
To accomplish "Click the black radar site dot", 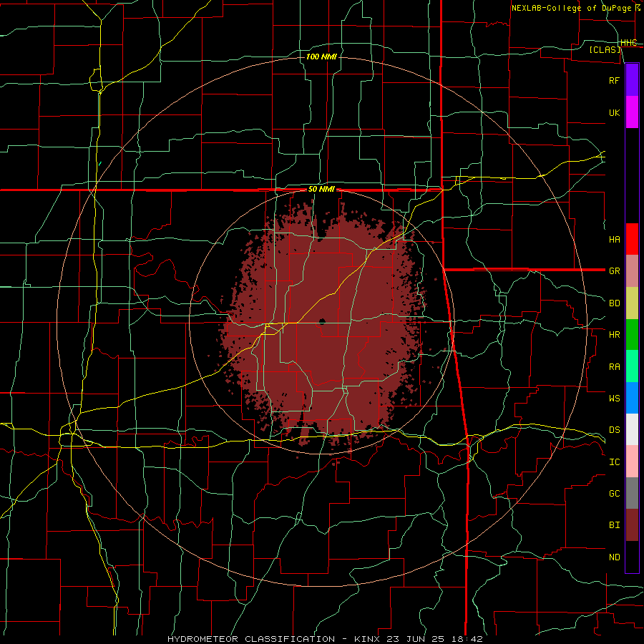I will coord(322,321).
